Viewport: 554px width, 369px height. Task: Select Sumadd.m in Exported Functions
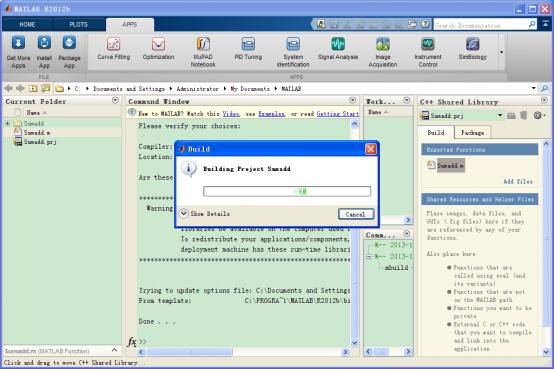(446, 165)
